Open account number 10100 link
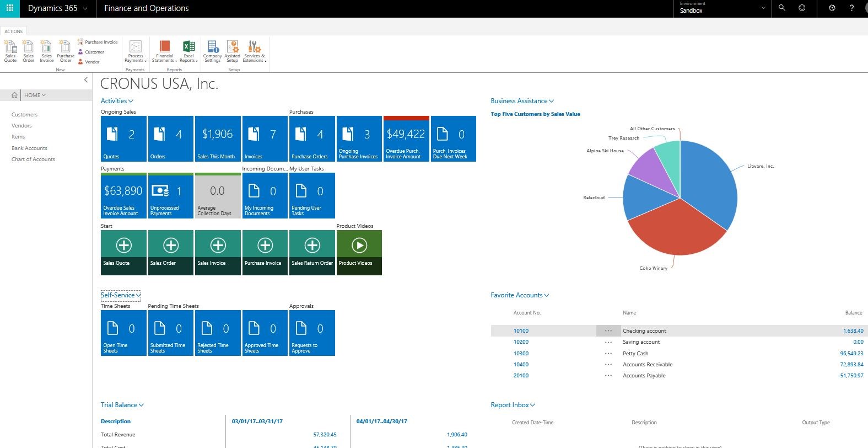Image resolution: width=868 pixels, height=448 pixels. [521, 331]
